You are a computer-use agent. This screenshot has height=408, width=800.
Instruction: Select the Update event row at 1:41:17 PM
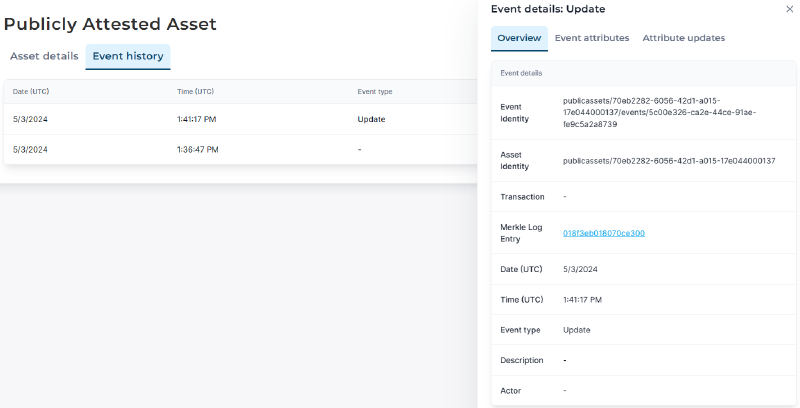[x=240, y=119]
